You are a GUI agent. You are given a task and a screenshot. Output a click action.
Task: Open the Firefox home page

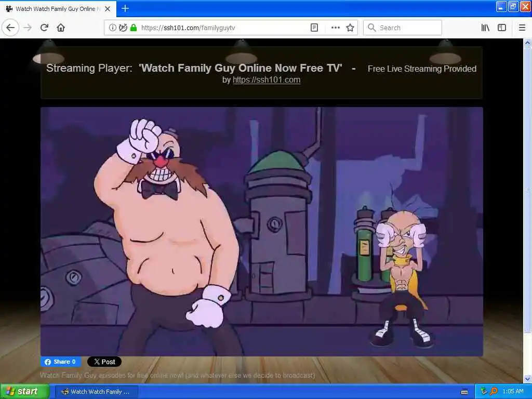[x=61, y=28]
